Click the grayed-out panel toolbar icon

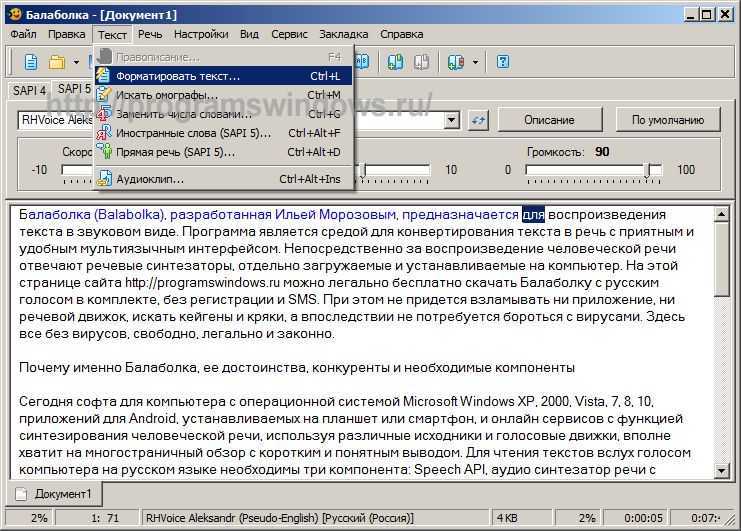click(x=422, y=62)
